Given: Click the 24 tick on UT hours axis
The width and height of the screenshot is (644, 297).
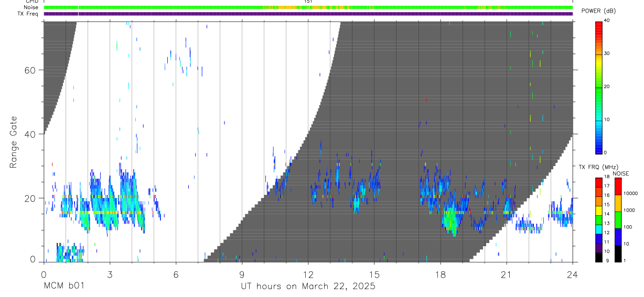Looking at the screenshot, I should [x=573, y=274].
